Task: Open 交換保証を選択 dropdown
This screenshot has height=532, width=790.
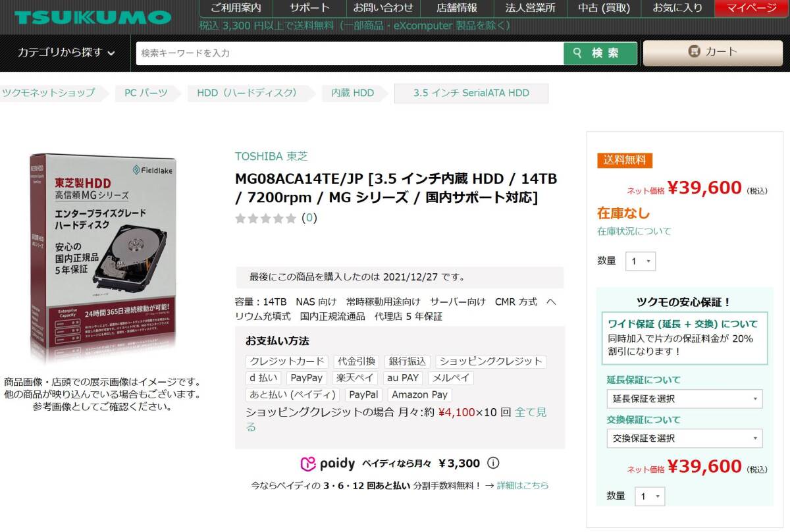Action: 685,438
